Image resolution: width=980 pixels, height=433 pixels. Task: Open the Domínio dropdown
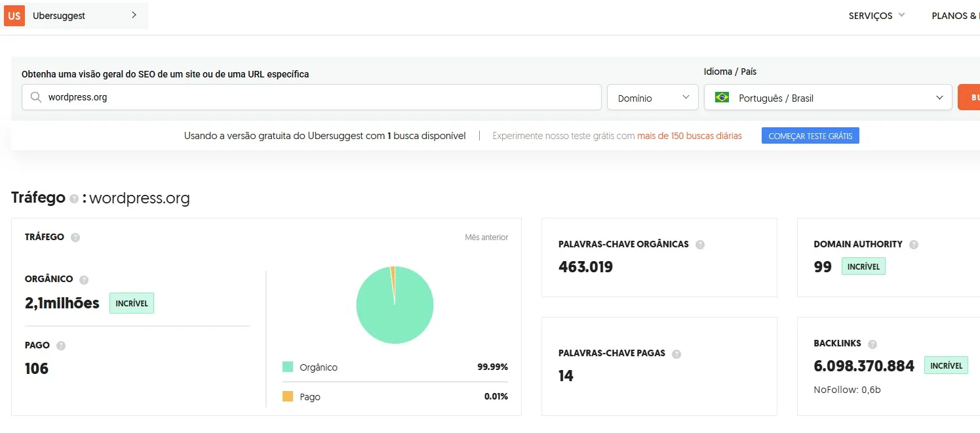tap(652, 96)
